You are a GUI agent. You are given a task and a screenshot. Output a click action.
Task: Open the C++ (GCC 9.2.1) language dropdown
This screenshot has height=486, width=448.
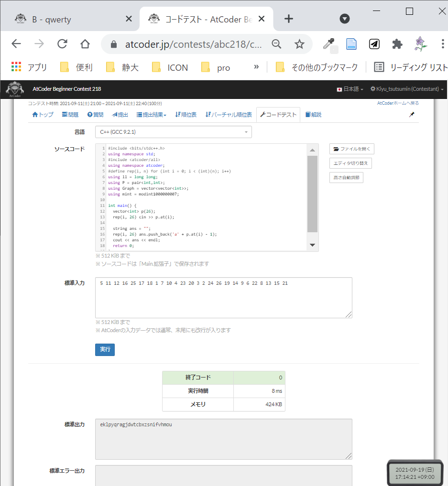(173, 132)
